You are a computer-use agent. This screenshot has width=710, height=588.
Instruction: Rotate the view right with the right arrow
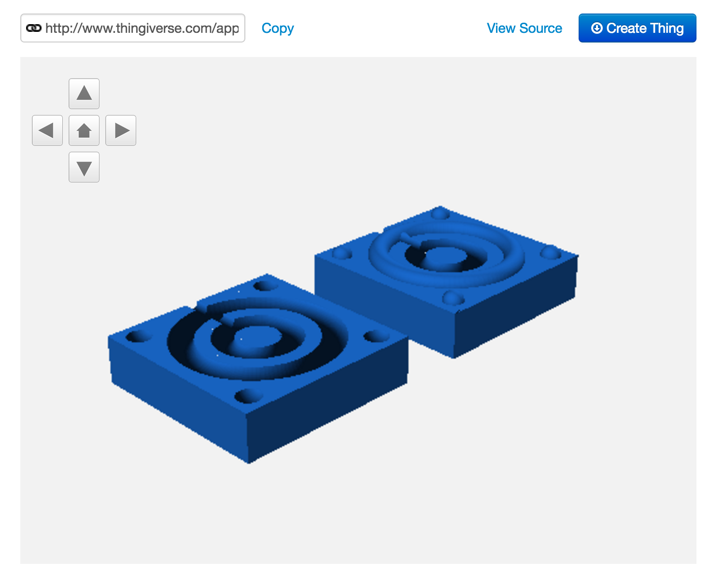coord(121,130)
